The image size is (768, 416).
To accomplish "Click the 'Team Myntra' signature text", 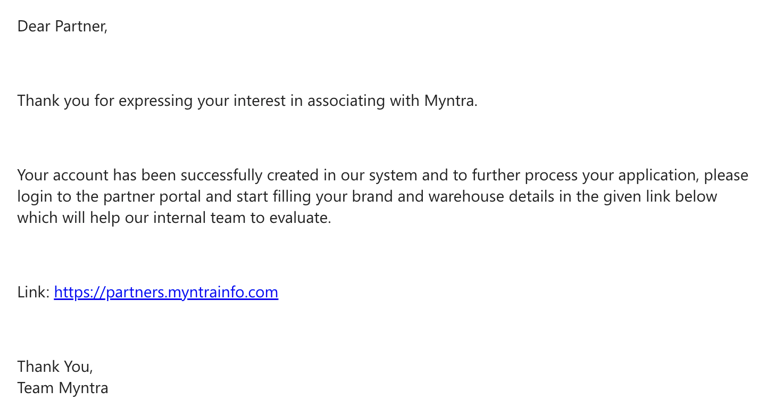I will pyautogui.click(x=62, y=388).
